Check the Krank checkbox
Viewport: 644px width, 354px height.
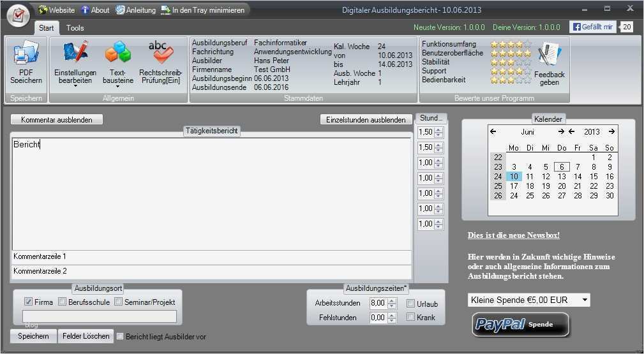(410, 317)
